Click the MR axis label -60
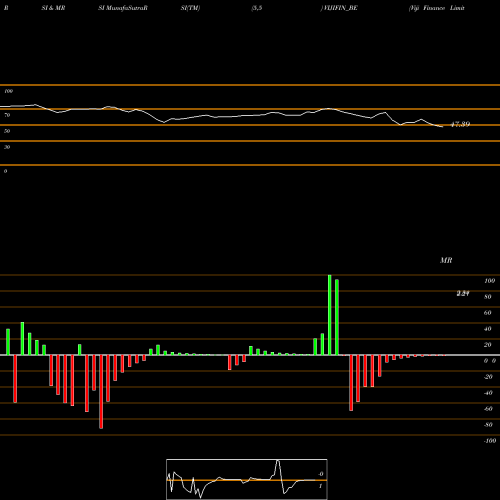Screen dimensions: 500x500 [488, 409]
